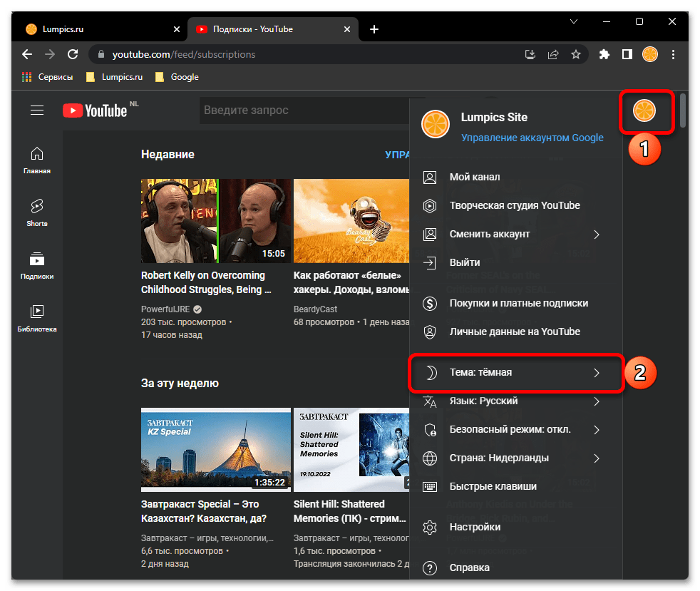Expand the Язык: Русский submenu
700x591 pixels.
click(515, 401)
